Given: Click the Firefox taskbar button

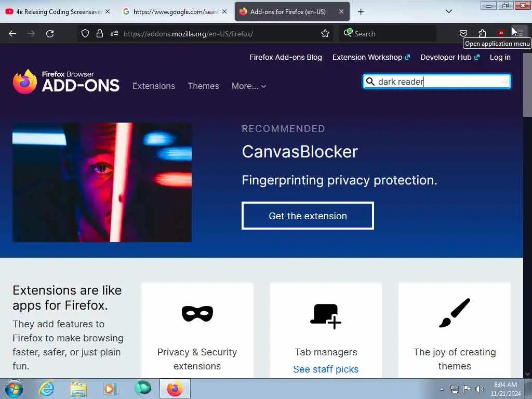Looking at the screenshot, I should pos(175,389).
